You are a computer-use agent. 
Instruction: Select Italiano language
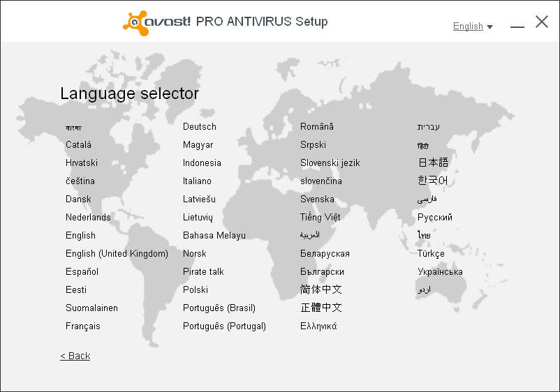(x=197, y=181)
